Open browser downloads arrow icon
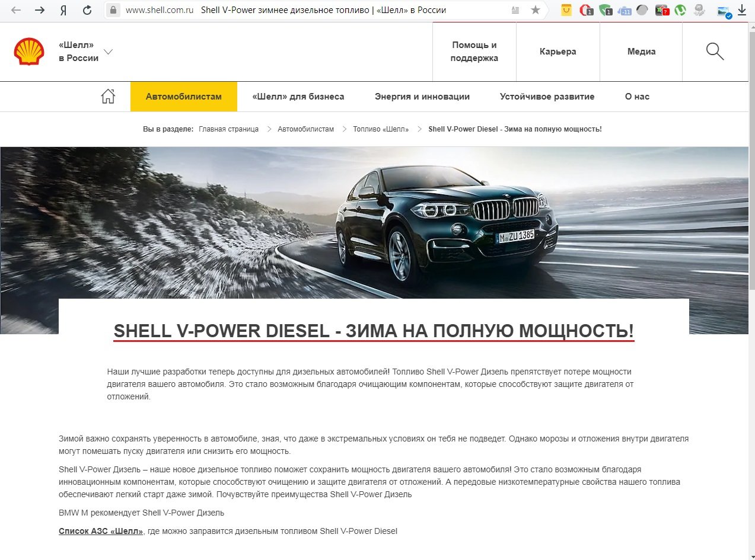755x560 pixels. (x=742, y=10)
